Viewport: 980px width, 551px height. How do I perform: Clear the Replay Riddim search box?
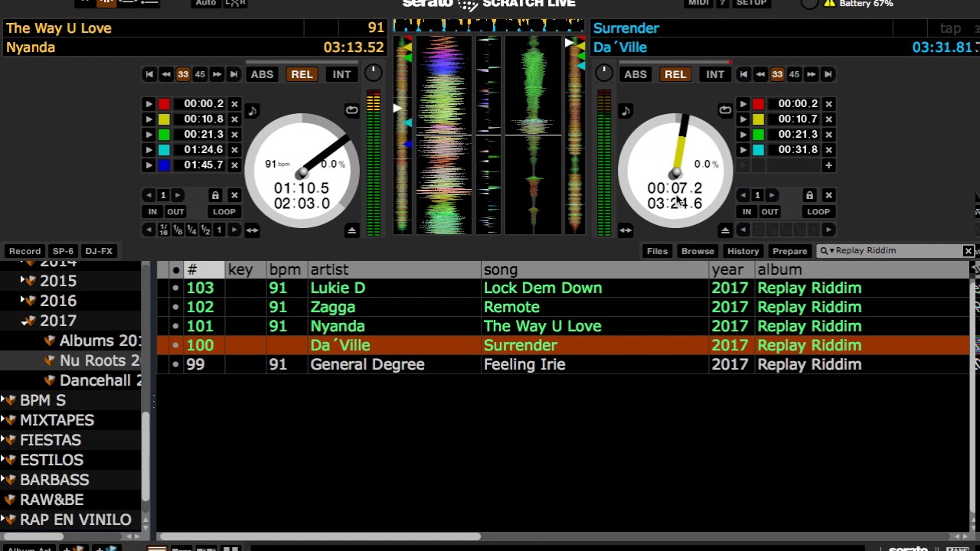pos(969,251)
